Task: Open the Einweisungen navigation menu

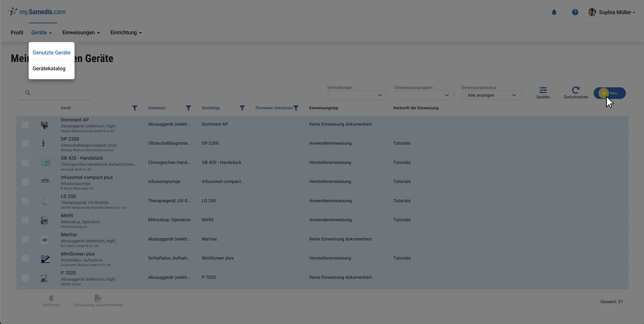Action: [x=81, y=32]
